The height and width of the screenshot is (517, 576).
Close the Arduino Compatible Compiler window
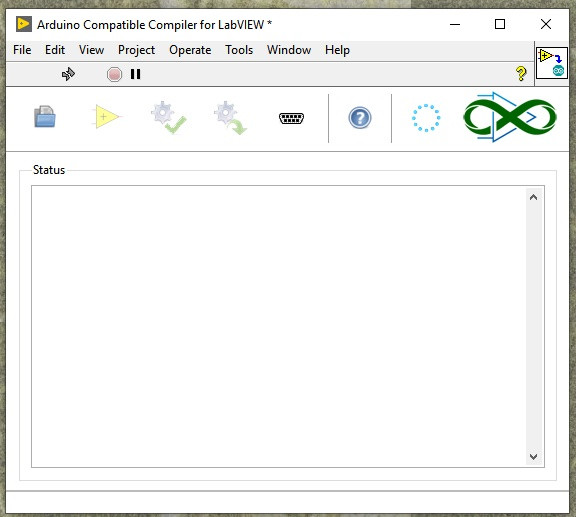[x=546, y=25]
